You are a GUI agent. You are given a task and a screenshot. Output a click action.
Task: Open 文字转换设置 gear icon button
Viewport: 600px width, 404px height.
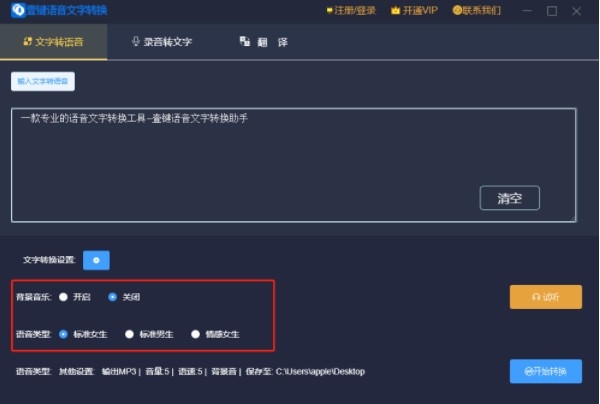pos(96,260)
